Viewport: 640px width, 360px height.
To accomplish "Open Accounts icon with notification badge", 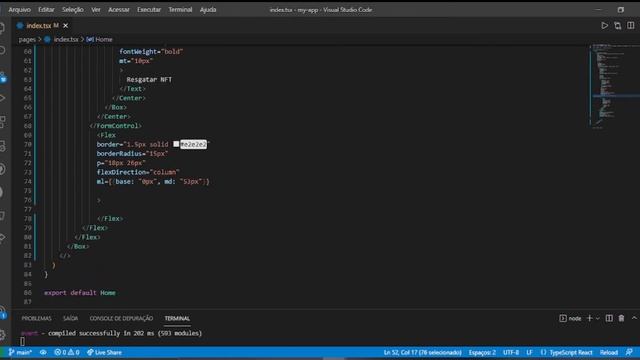I will [2, 312].
